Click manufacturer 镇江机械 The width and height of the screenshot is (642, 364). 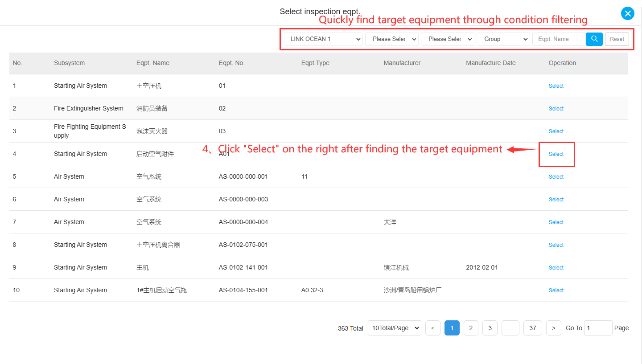pos(396,267)
